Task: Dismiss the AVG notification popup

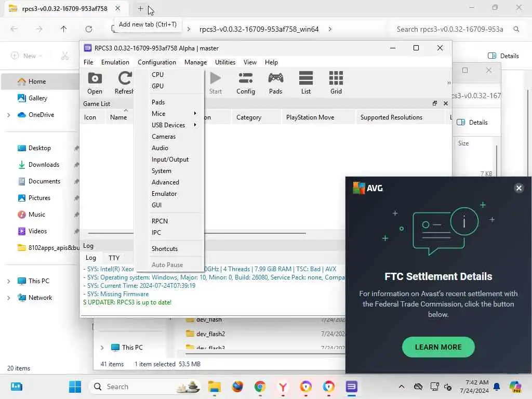Action: pyautogui.click(x=518, y=188)
